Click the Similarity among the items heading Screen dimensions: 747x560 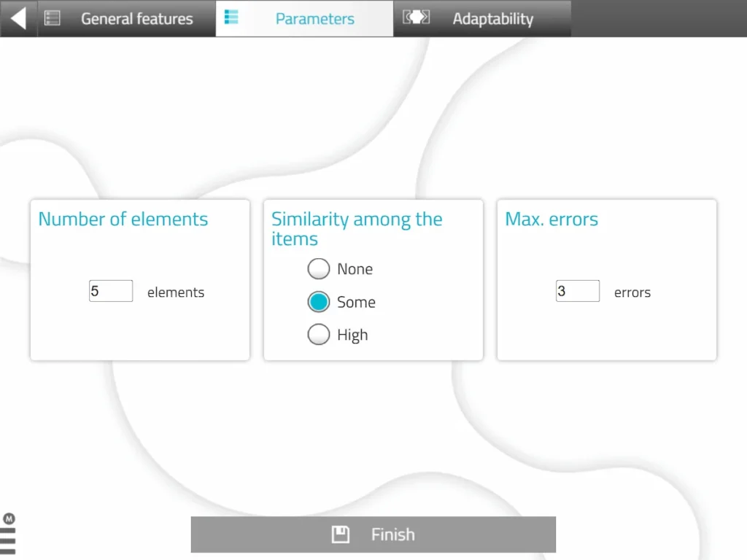coord(356,228)
